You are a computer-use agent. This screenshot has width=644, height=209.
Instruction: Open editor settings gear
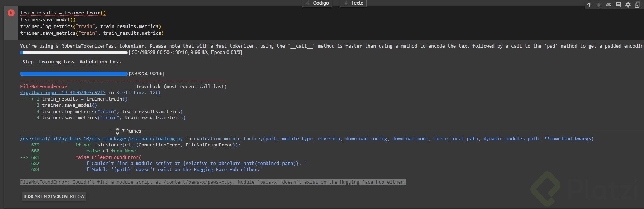point(628,5)
